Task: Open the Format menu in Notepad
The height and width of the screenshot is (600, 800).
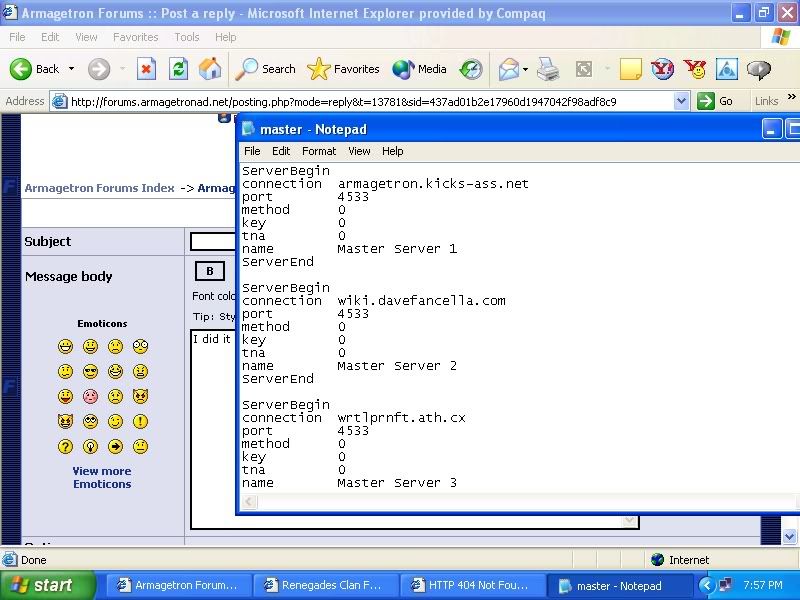Action: (319, 151)
